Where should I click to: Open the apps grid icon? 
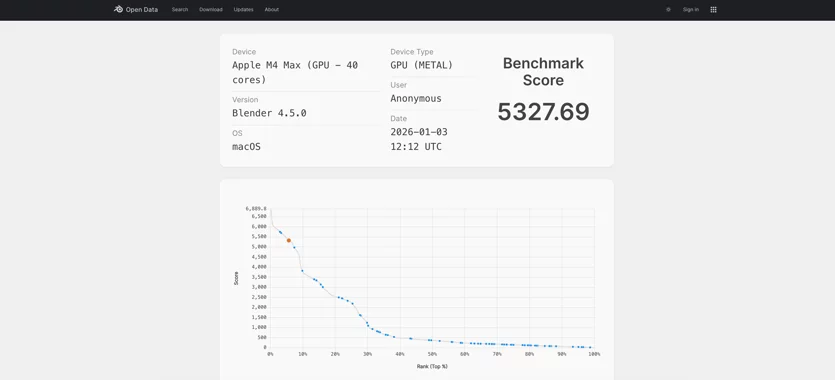714,10
